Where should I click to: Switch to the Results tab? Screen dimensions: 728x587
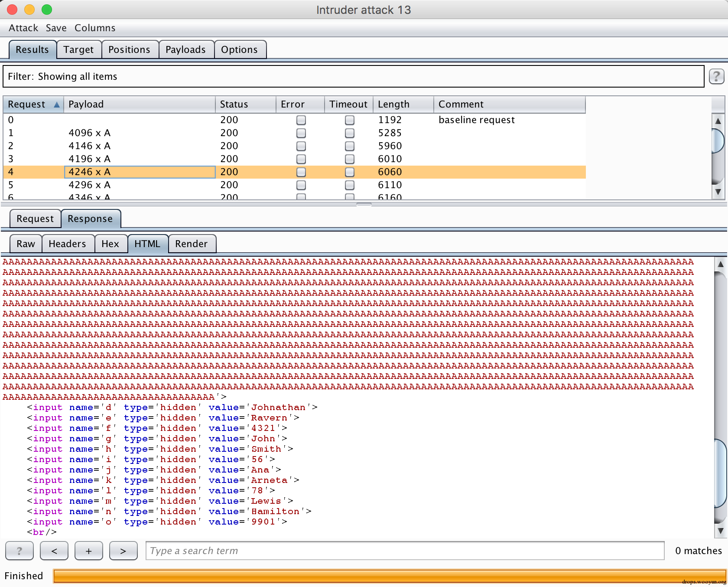click(32, 49)
